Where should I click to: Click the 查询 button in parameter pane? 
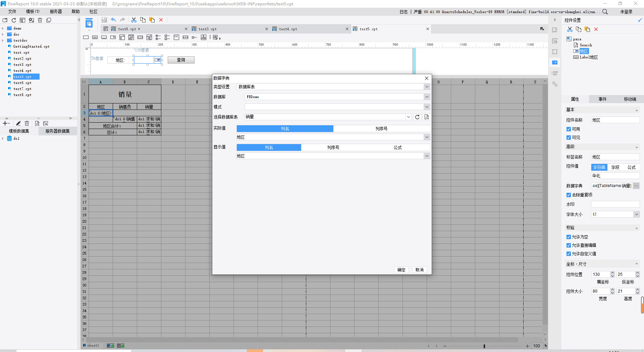click(x=181, y=60)
